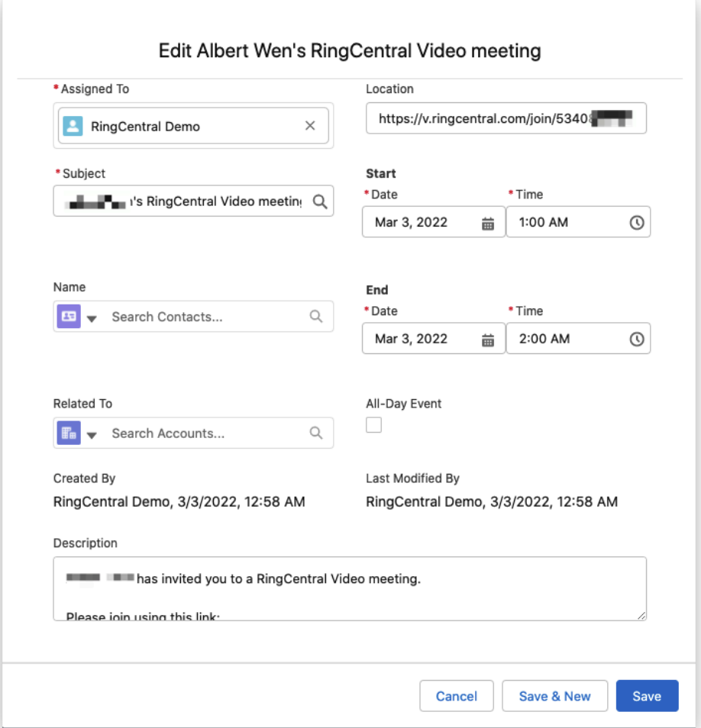Click into the Location URL field

click(506, 118)
